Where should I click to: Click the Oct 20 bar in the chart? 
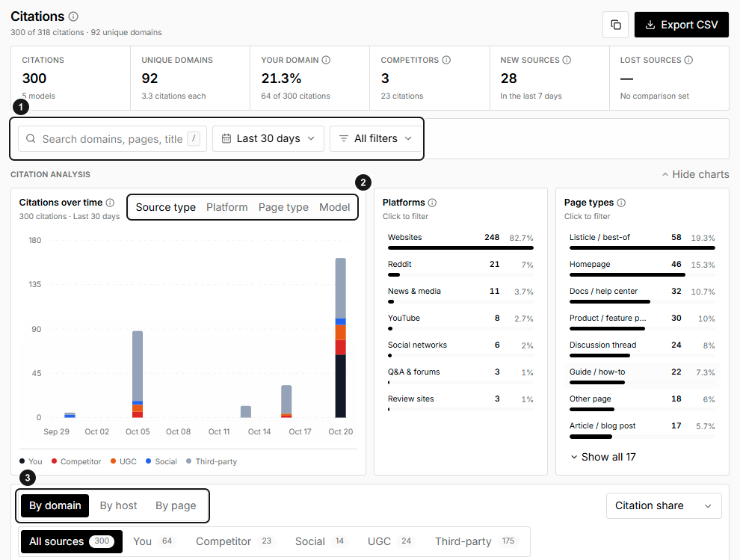click(340, 338)
